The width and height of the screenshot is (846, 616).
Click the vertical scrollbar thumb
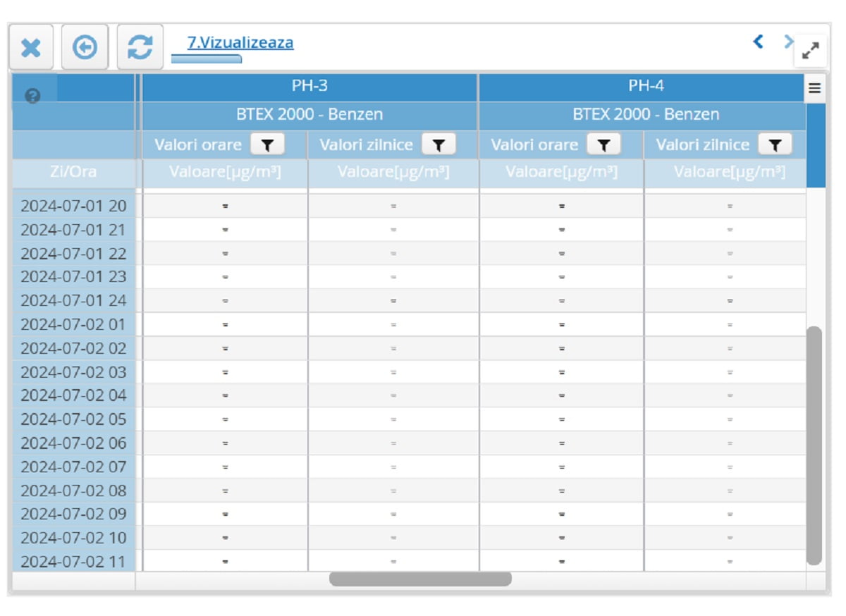[x=814, y=444]
